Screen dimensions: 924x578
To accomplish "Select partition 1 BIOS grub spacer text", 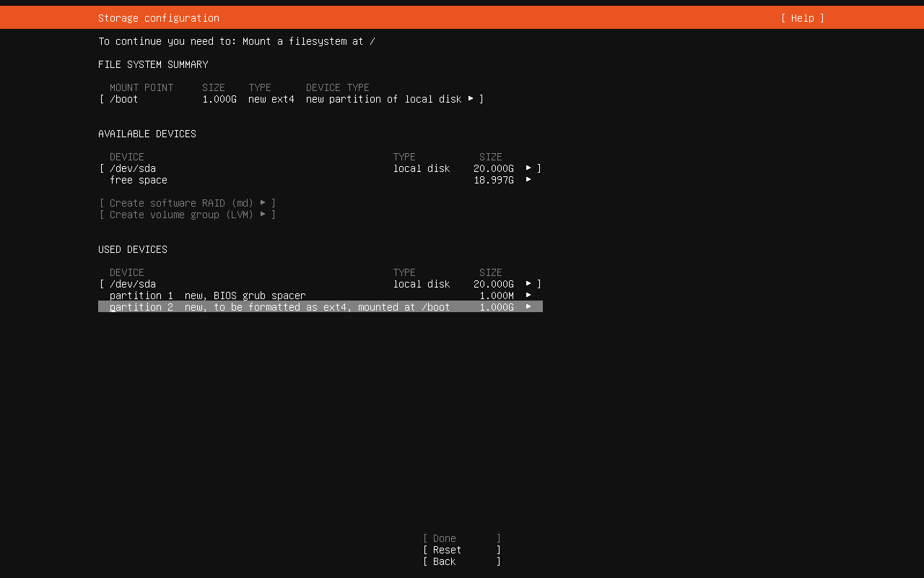I will point(208,296).
